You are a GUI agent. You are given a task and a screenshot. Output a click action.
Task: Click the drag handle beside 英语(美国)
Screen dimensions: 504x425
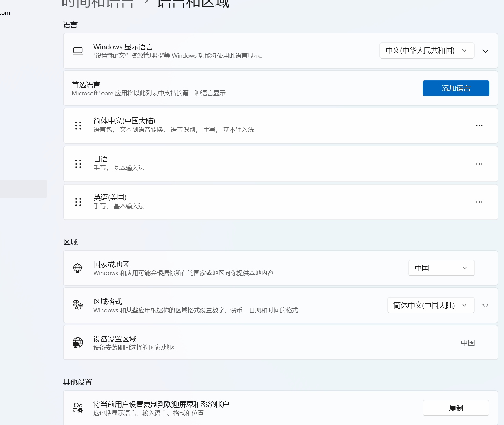point(78,202)
